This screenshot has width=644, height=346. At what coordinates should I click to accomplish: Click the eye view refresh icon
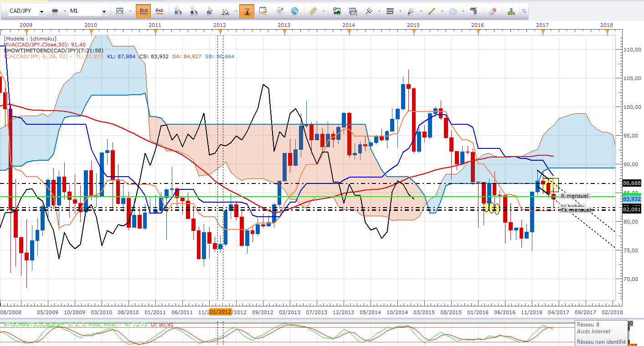coord(279,11)
